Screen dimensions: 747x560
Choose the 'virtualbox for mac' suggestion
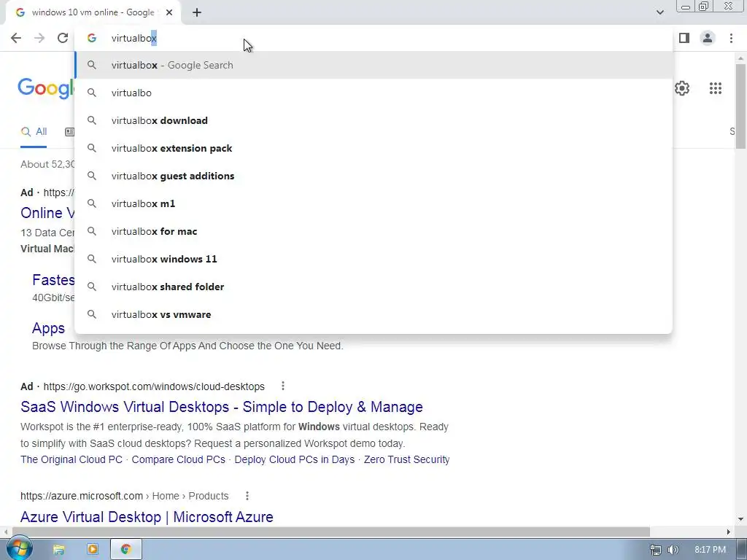[373, 231]
